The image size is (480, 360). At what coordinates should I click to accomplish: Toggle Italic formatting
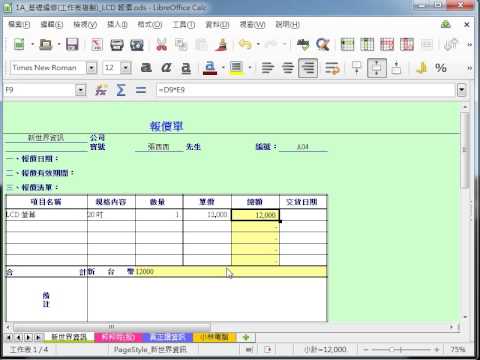(166, 68)
